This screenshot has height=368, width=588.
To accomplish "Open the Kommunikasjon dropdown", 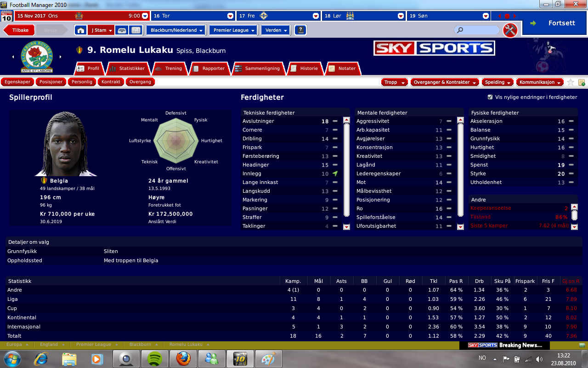I will pyautogui.click(x=540, y=82).
